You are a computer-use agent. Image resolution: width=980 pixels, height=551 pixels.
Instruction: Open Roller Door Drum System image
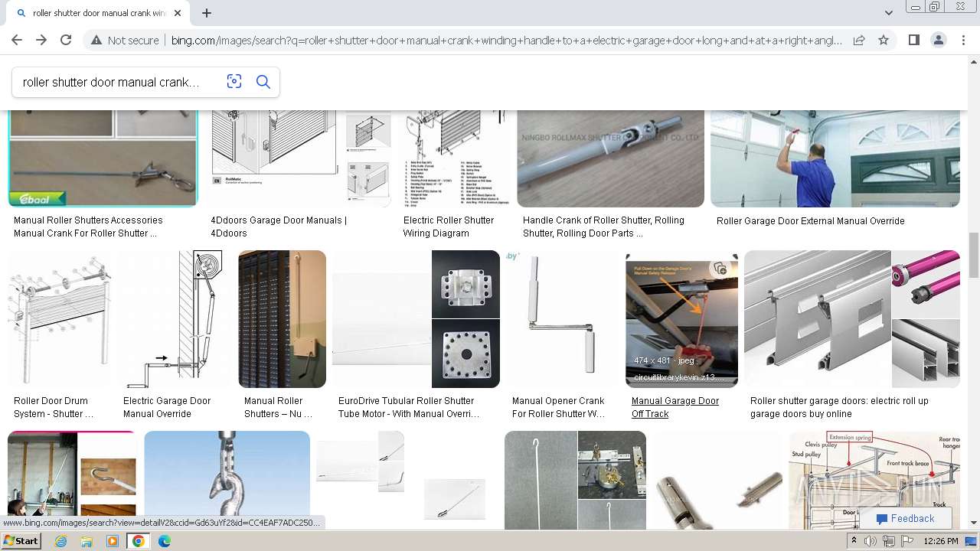click(59, 319)
